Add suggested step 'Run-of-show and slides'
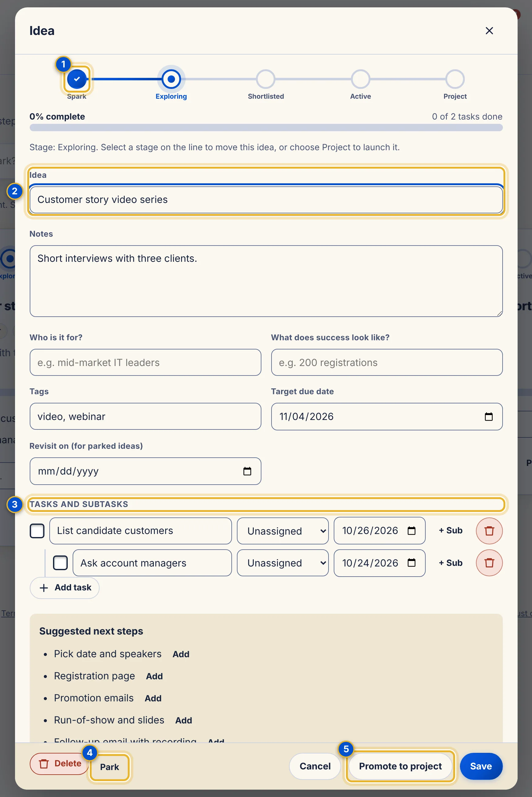 pyautogui.click(x=184, y=720)
